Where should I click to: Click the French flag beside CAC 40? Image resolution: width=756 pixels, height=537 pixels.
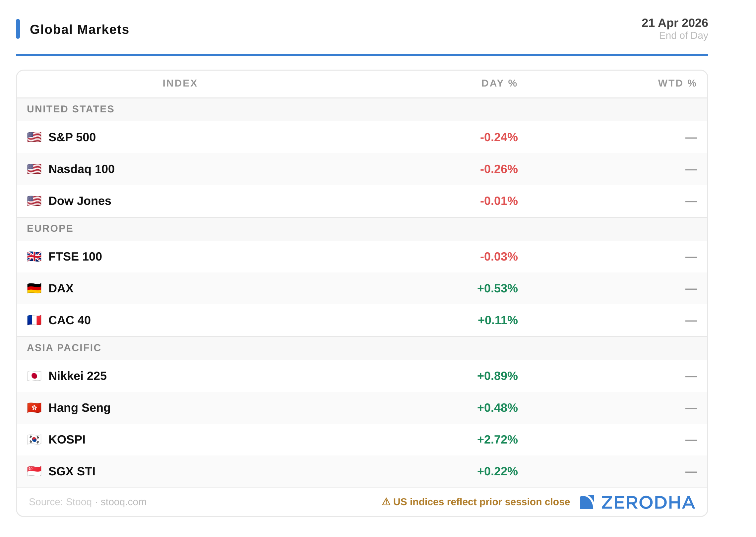click(34, 320)
